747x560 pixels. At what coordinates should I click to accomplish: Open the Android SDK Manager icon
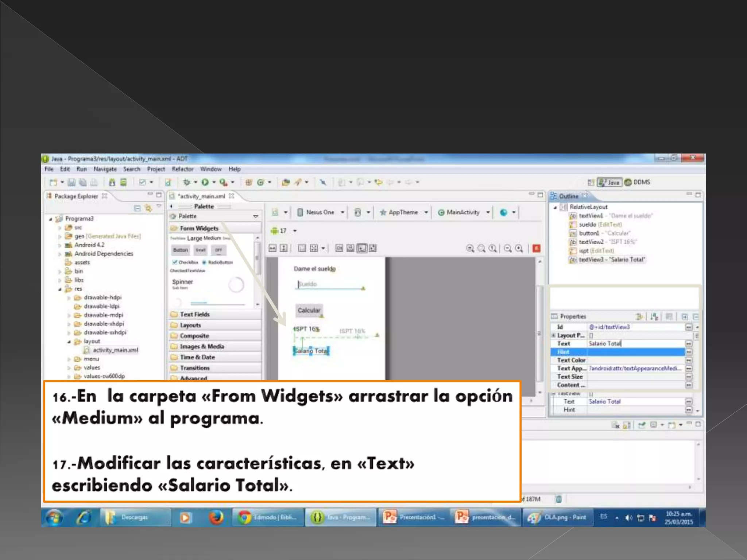[x=112, y=182]
